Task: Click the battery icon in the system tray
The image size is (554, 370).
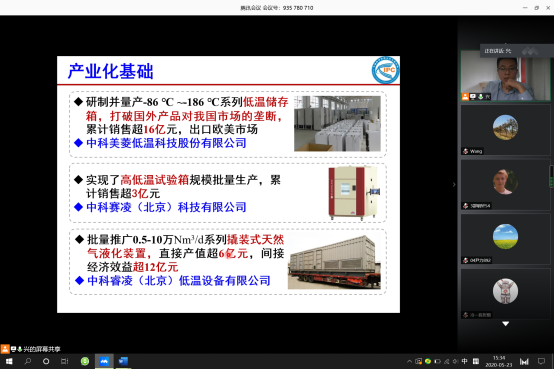Action: pyautogui.click(x=437, y=362)
